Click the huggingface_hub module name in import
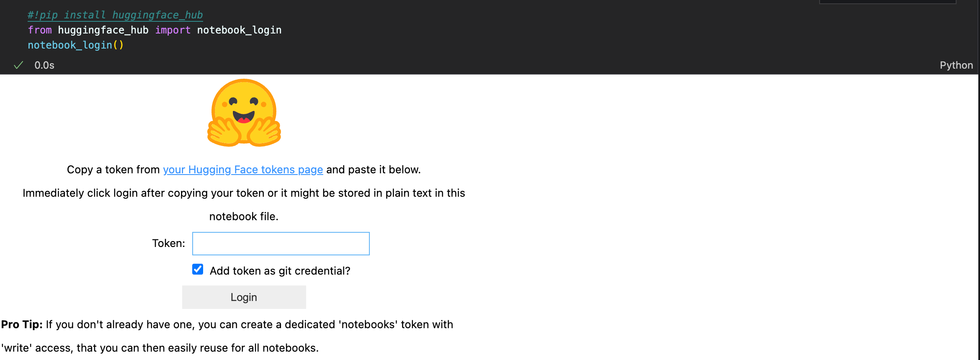Image resolution: width=980 pixels, height=360 pixels. coord(103,30)
